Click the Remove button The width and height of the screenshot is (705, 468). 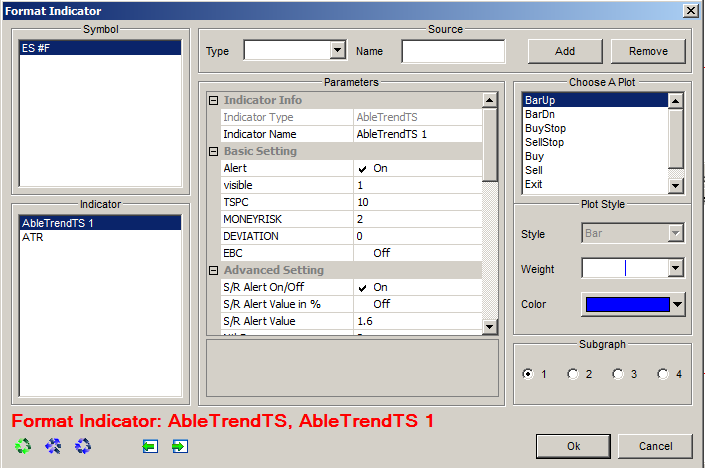648,51
